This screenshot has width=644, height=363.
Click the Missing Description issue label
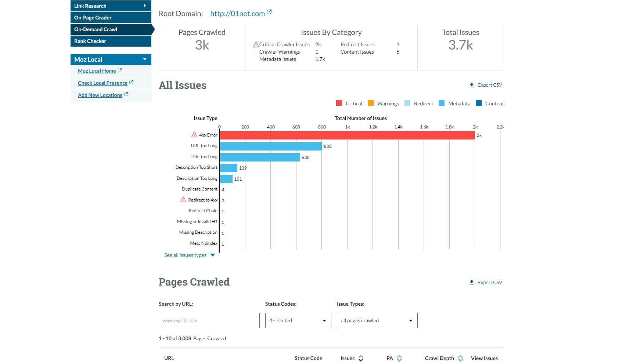pyautogui.click(x=198, y=232)
